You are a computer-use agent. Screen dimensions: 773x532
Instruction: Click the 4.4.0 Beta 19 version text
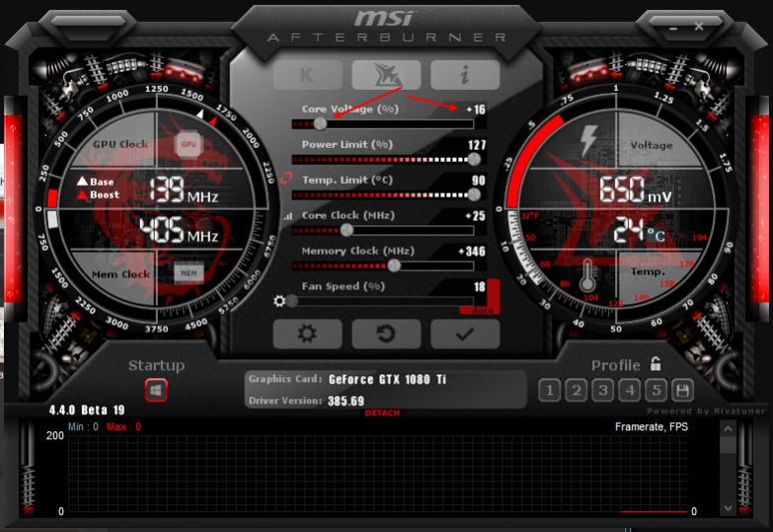coord(87,411)
